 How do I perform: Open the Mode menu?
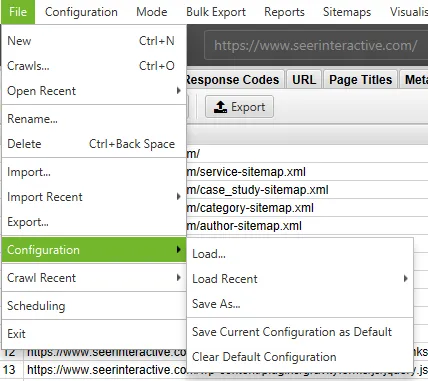[x=152, y=12]
